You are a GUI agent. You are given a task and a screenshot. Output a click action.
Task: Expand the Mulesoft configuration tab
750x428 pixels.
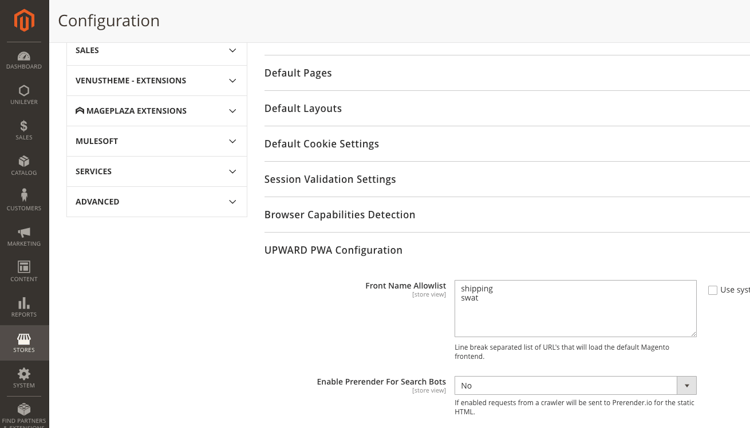pos(156,141)
